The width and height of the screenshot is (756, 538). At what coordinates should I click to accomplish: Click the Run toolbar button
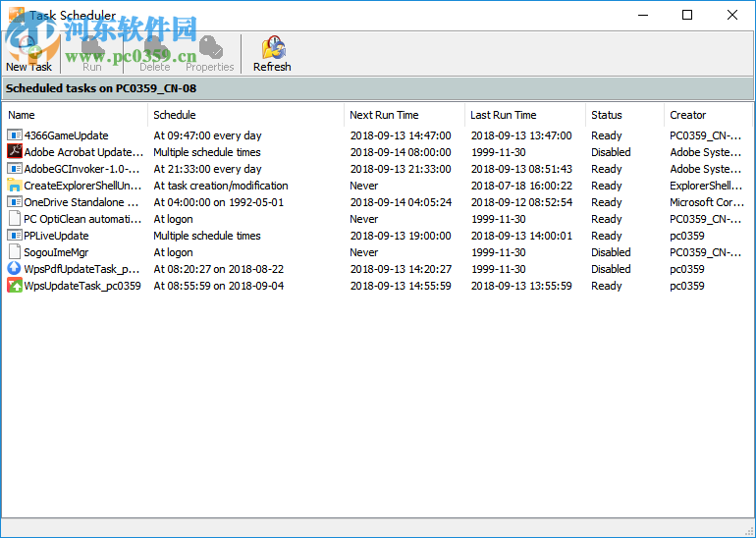tap(91, 54)
